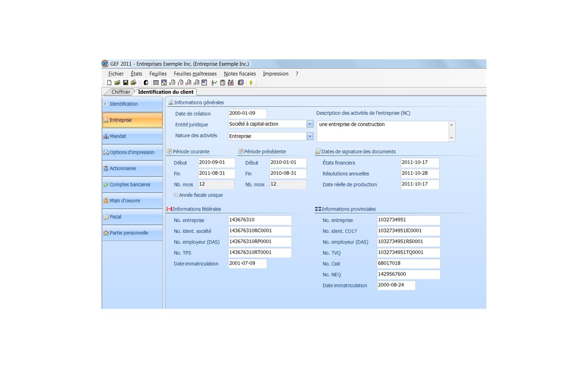Click the Date de création field
This screenshot has height=368, width=588.
click(247, 114)
